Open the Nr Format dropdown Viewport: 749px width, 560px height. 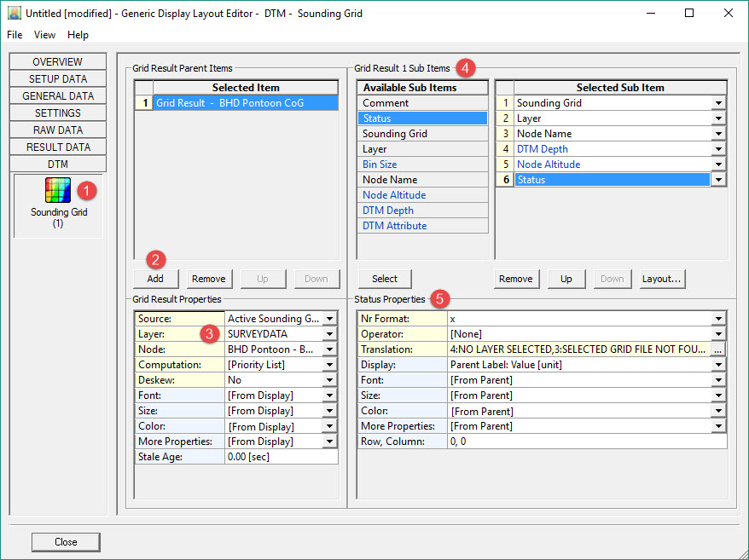718,319
